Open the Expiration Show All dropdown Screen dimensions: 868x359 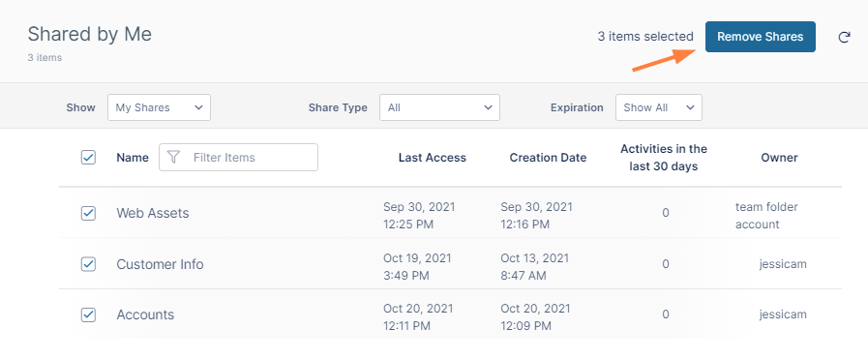click(x=659, y=107)
